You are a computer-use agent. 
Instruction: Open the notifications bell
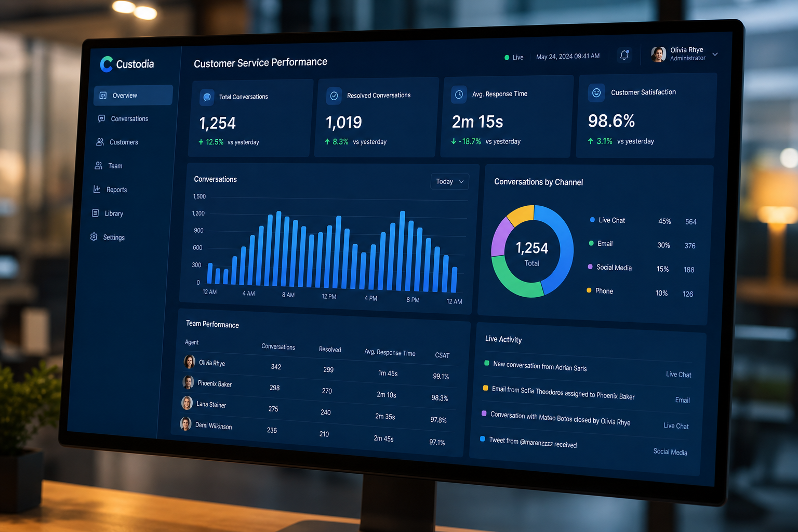pyautogui.click(x=624, y=55)
